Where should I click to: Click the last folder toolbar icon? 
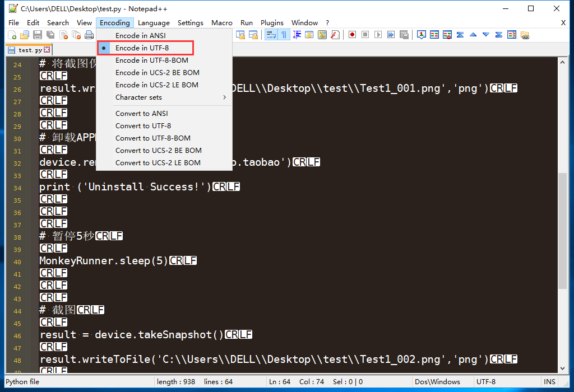coord(525,35)
